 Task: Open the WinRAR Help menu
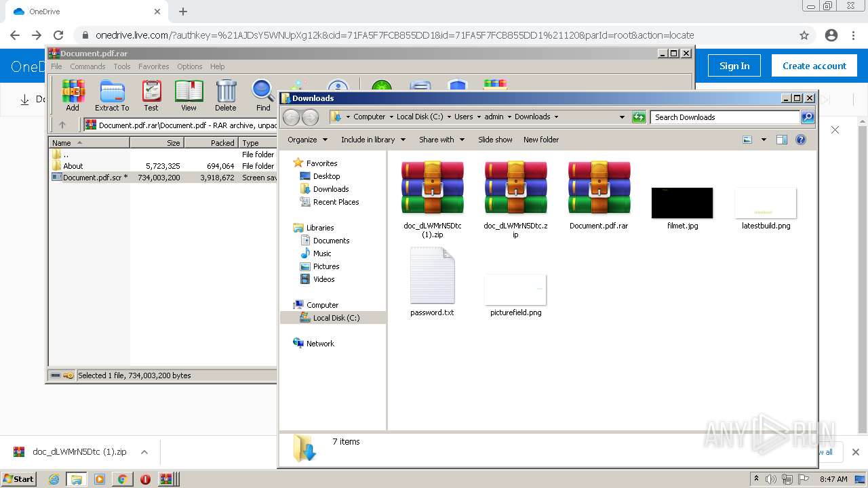tap(218, 66)
